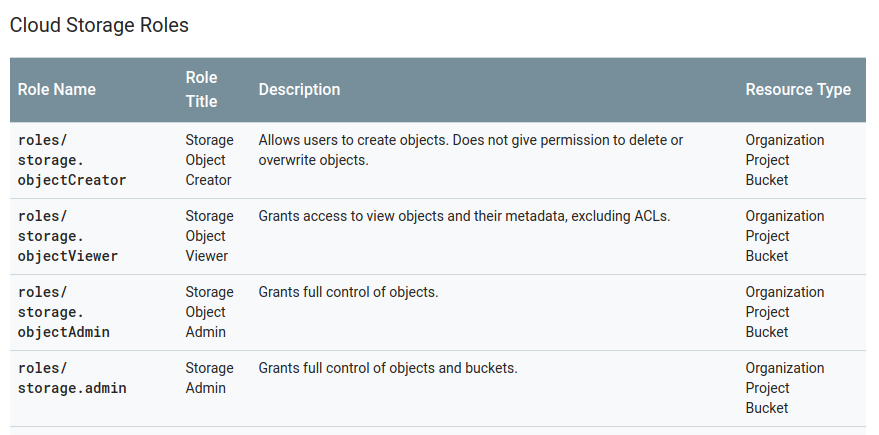Viewport: 879px width, 435px height.
Task: Click the "Description" column header
Action: pos(299,89)
